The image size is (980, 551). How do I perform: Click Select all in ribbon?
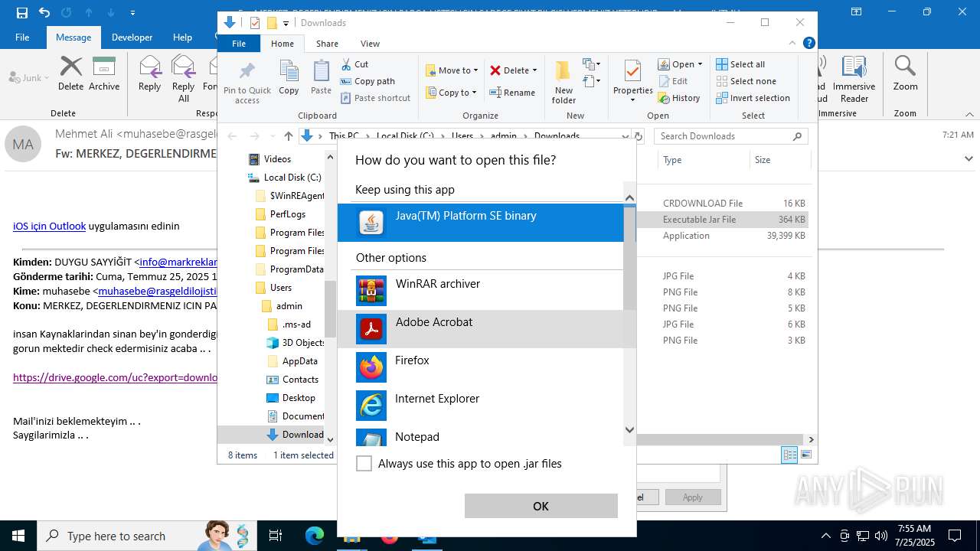pos(740,64)
